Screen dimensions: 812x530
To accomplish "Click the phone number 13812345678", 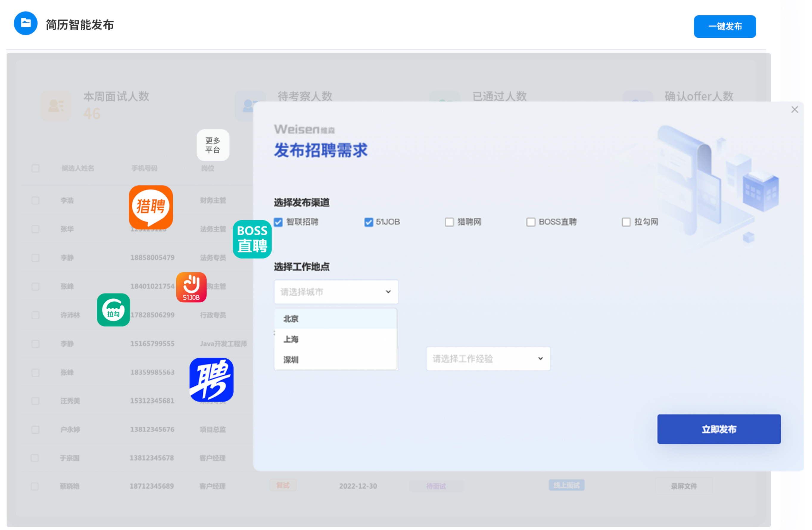I will point(152,458).
